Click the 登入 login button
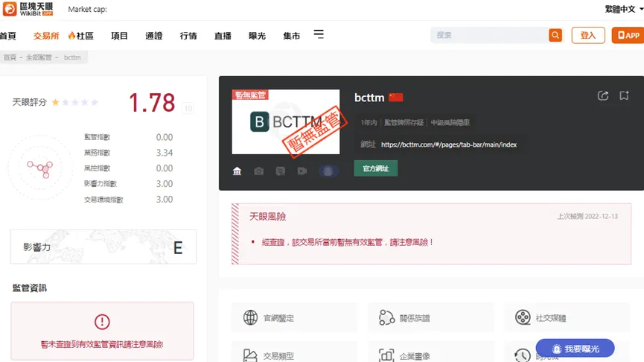The width and height of the screenshot is (644, 362). [x=588, y=35]
